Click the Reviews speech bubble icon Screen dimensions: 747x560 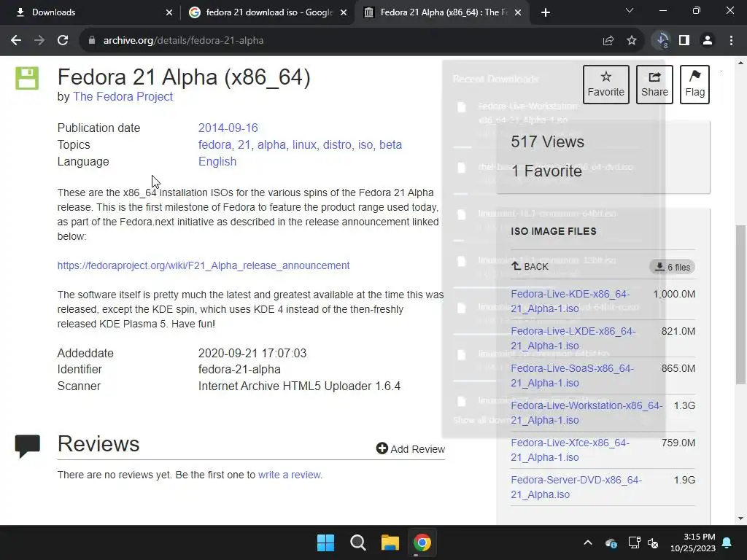point(28,446)
